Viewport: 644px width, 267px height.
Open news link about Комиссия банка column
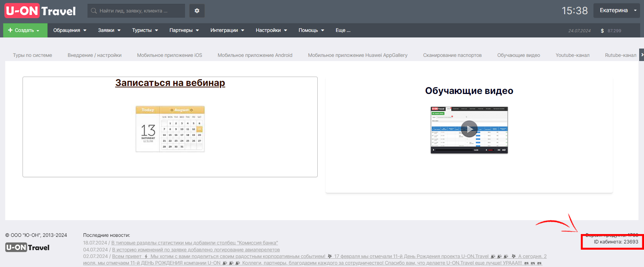(195, 243)
